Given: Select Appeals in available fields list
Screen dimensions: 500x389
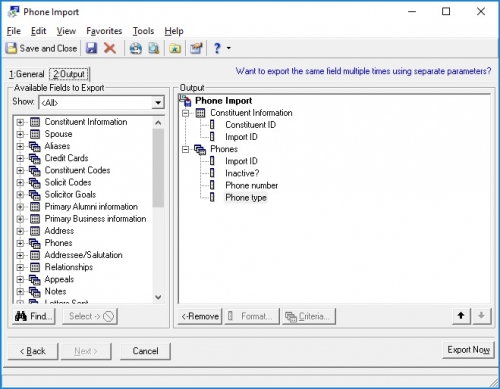Looking at the screenshot, I should pos(59,279).
